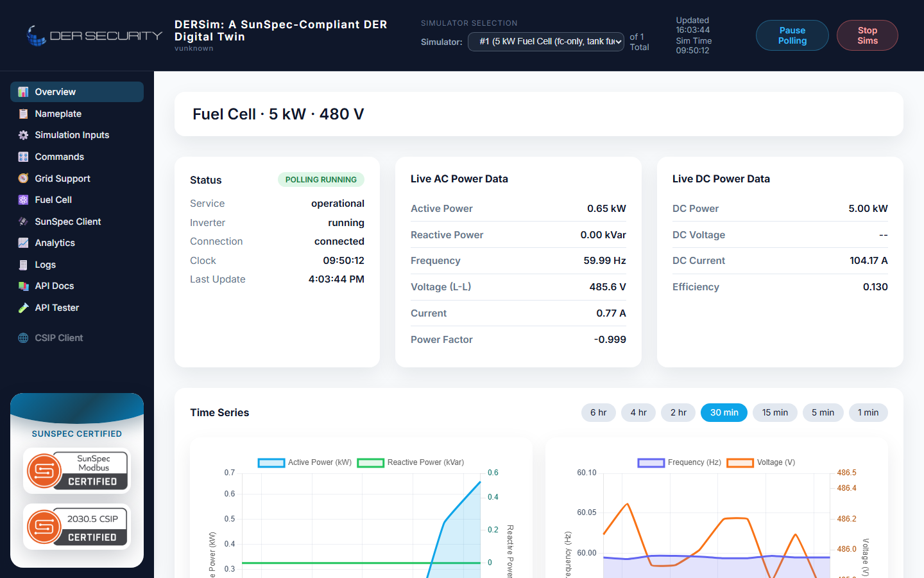Click the Commands panel icon
This screenshot has width=924, height=578.
[23, 157]
